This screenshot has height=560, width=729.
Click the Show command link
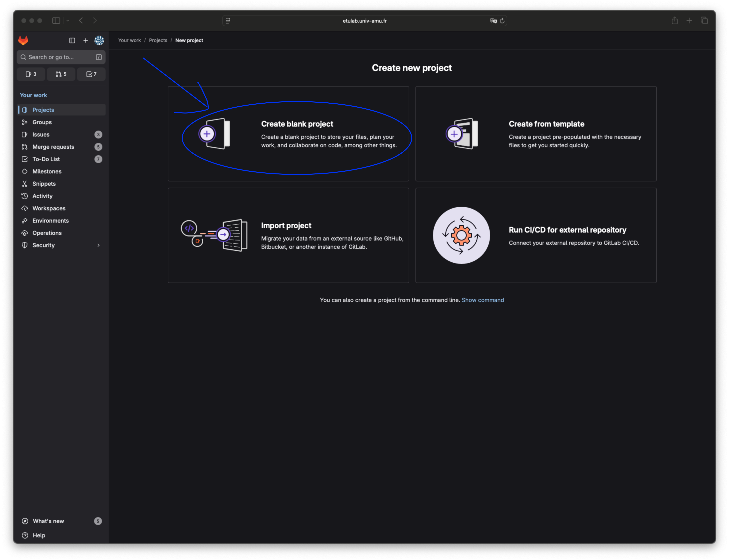point(482,300)
